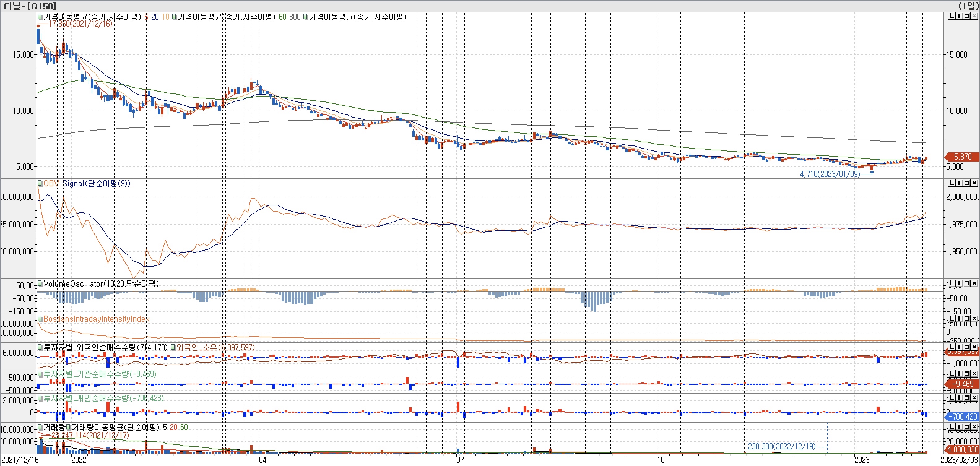Screen dimensions: 980x466
Task: Maximize the institutional net-buy panel
Action: [x=967, y=373]
